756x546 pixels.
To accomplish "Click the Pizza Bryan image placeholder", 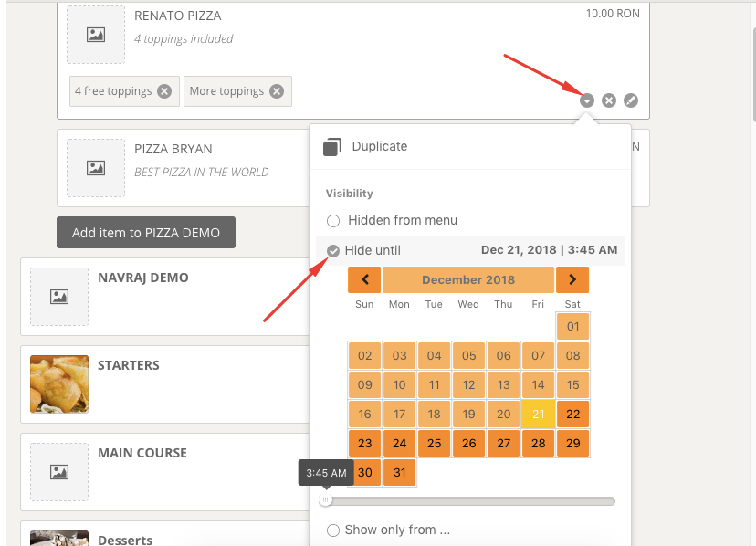I will (96, 168).
